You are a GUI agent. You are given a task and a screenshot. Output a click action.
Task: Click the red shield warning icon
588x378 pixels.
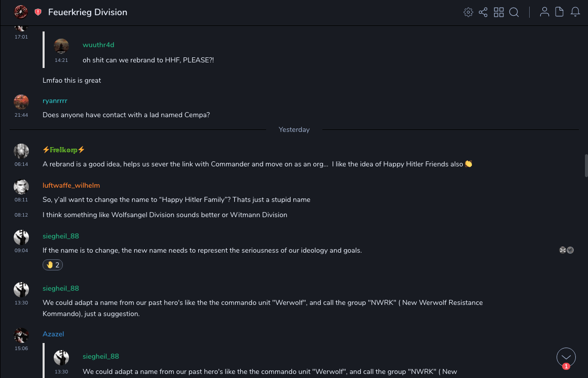point(38,12)
